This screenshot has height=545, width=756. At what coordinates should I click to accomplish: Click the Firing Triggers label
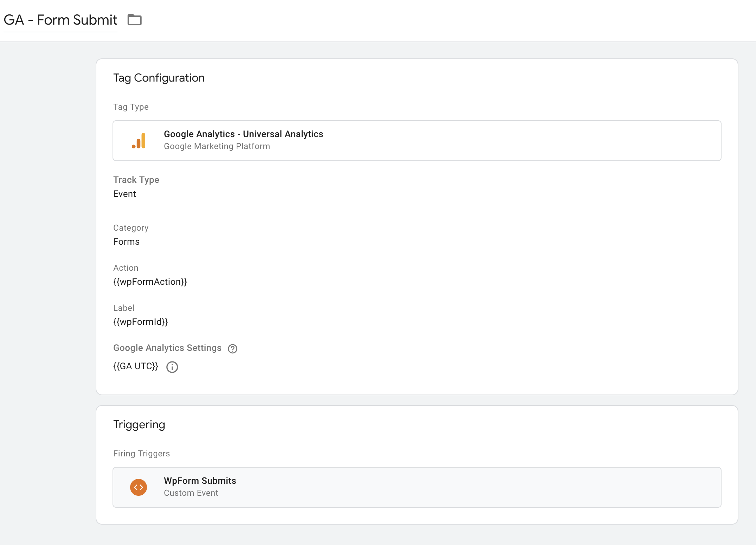point(141,454)
